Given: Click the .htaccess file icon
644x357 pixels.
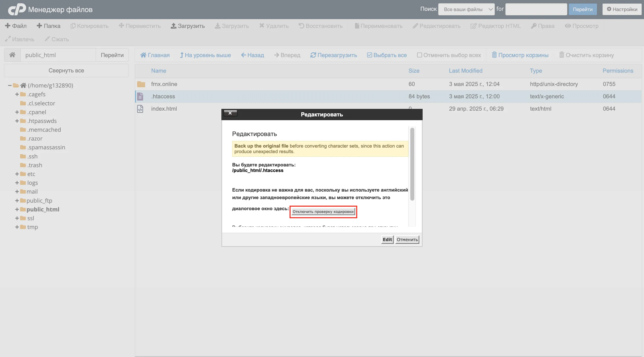Looking at the screenshot, I should click(140, 96).
